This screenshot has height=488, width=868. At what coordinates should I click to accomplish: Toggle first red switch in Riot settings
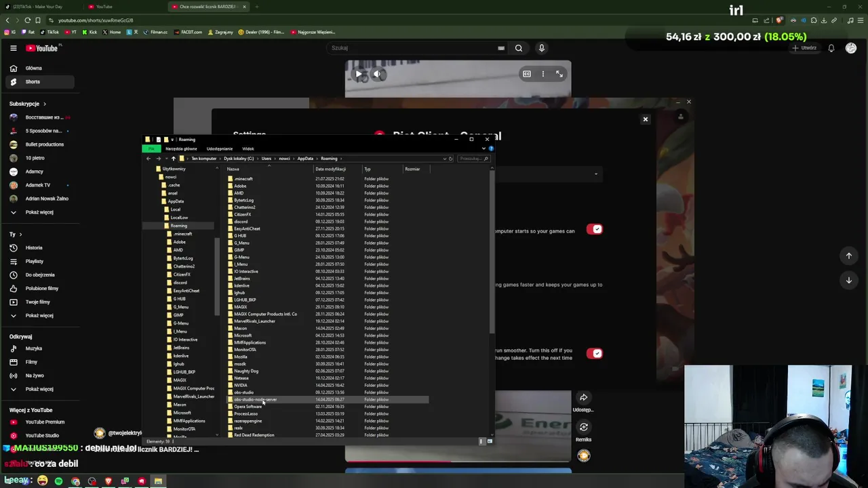(x=594, y=229)
